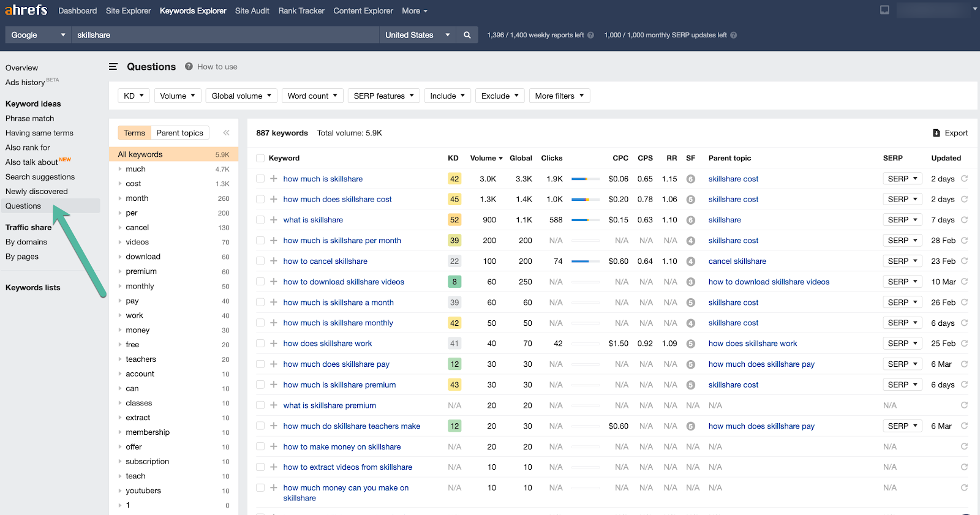Add 'how to make money on skillshare' plus icon

click(x=274, y=446)
